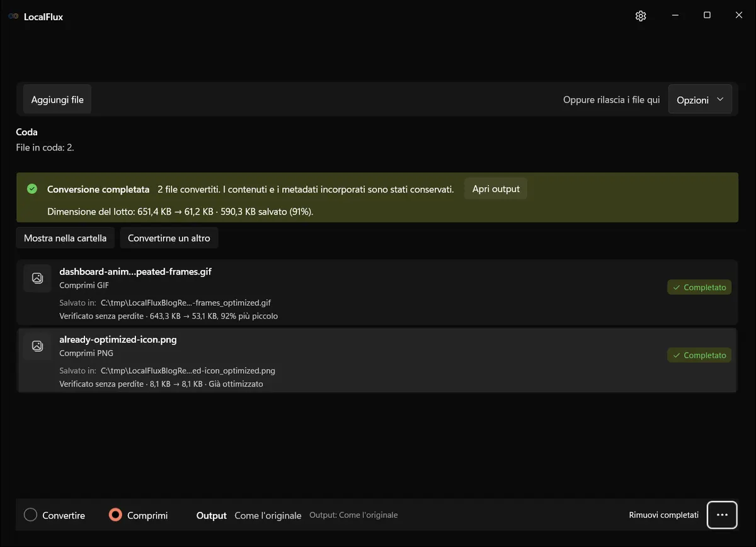Click the grey Output: Come l'originale hint
Image resolution: width=756 pixels, height=547 pixels.
[x=353, y=515]
